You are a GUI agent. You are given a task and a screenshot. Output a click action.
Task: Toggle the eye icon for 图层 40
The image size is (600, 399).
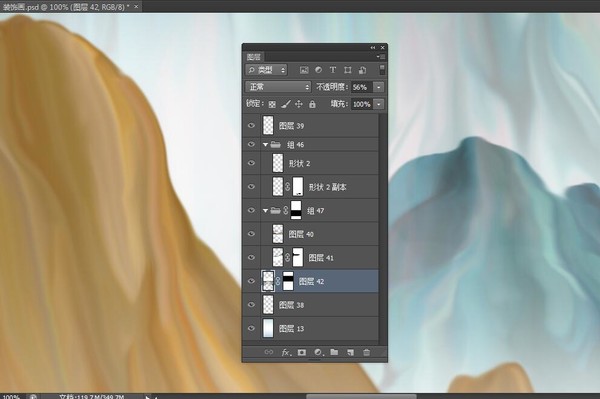[x=251, y=234]
